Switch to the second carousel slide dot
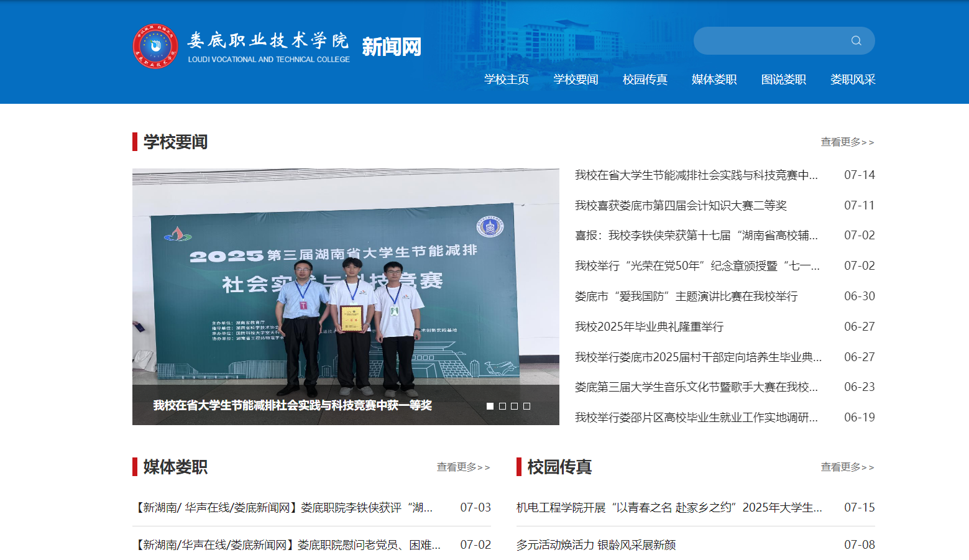Screen dimensions: 969x560 tap(502, 406)
